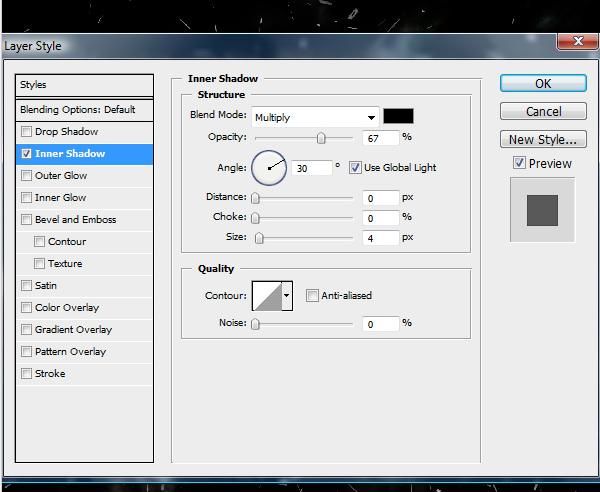Select the Drop Shadow row label
The height and width of the screenshot is (492, 600).
[x=67, y=132]
